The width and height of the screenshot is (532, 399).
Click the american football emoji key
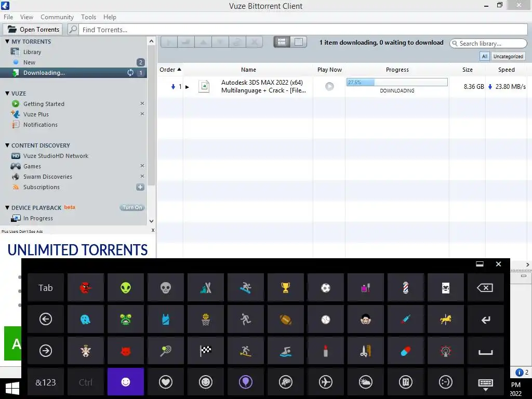[285, 320]
